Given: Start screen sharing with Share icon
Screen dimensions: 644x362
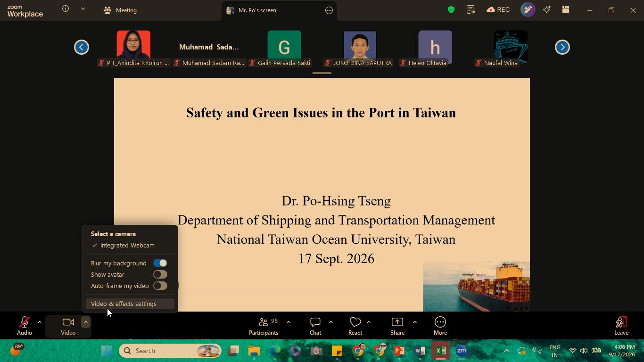Looking at the screenshot, I should coord(397,322).
